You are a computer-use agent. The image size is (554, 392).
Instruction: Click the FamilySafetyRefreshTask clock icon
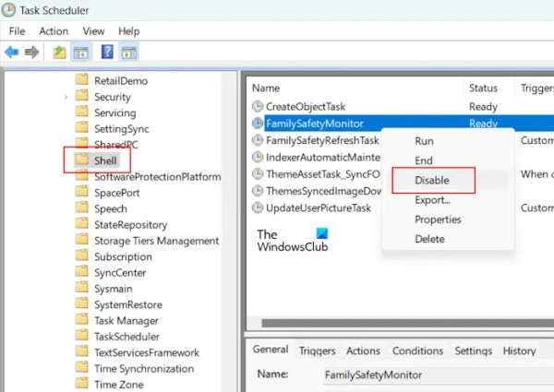click(x=258, y=140)
